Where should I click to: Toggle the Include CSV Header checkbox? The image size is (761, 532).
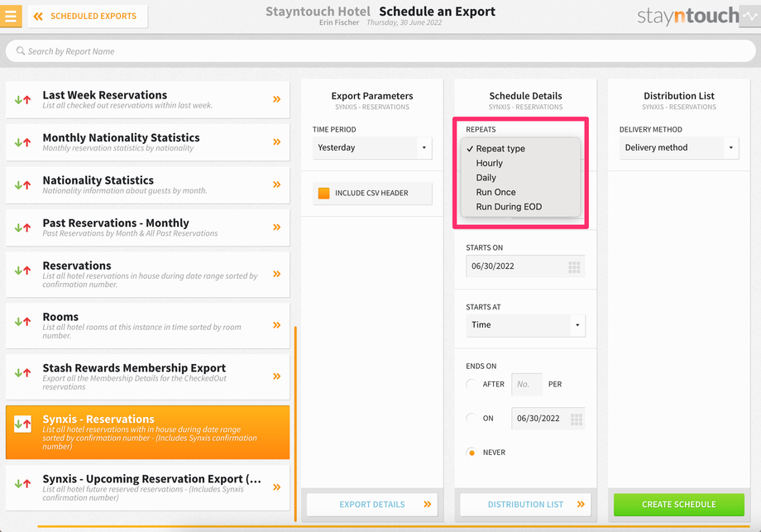click(x=323, y=193)
